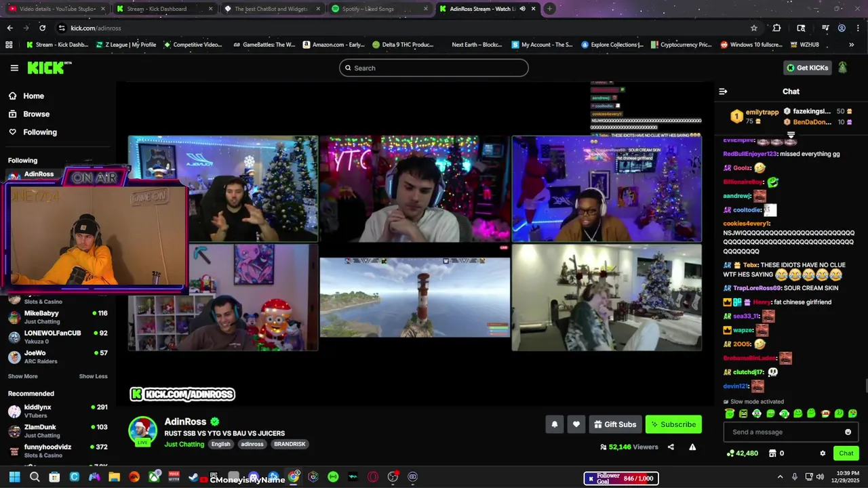Open LONEWOLFanCUB channel in sidebar
The width and height of the screenshot is (868, 488).
coord(58,336)
